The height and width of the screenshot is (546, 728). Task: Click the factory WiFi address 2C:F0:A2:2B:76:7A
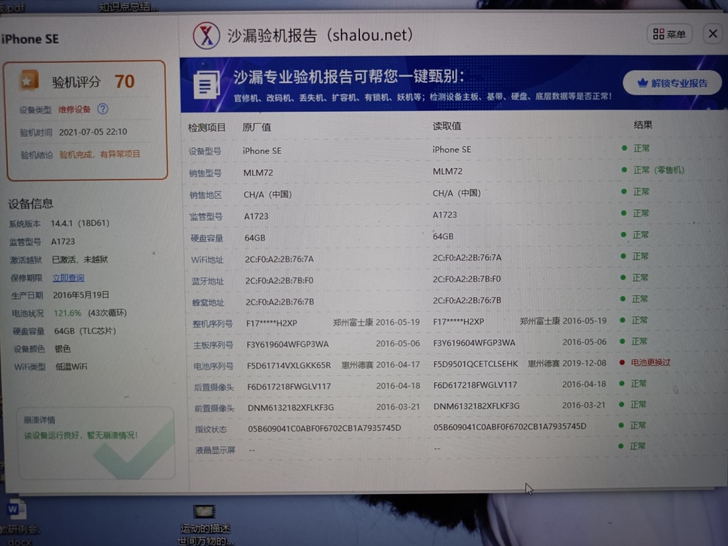280,259
